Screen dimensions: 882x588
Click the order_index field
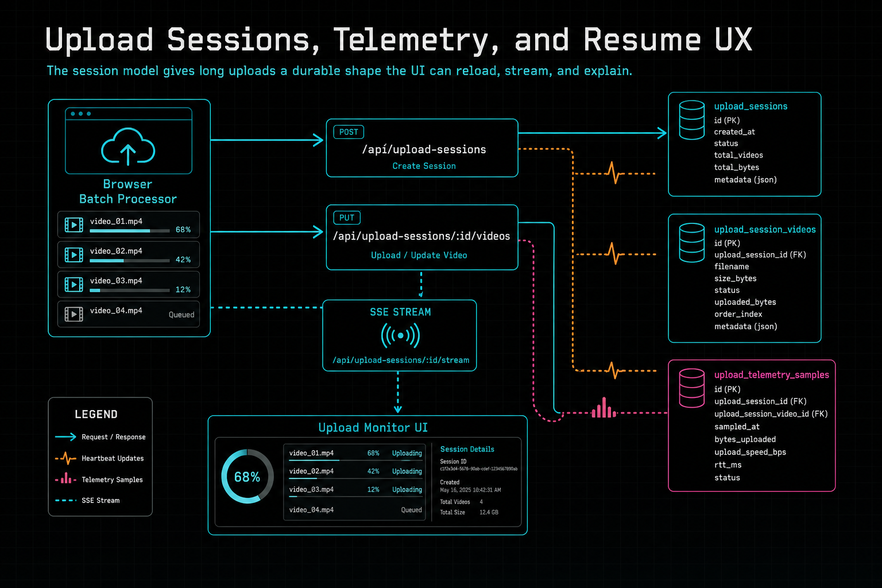point(738,314)
